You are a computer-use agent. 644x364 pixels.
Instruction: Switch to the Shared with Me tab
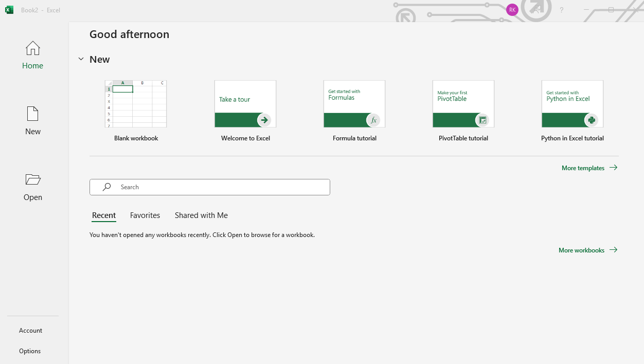201,215
